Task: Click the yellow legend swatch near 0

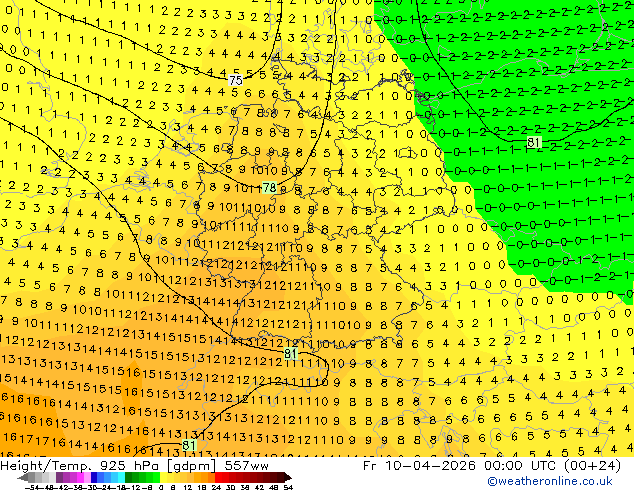Action: (163, 477)
